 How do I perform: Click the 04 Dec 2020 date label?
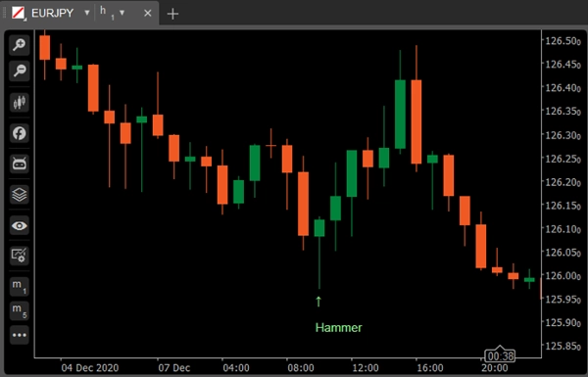tap(90, 368)
